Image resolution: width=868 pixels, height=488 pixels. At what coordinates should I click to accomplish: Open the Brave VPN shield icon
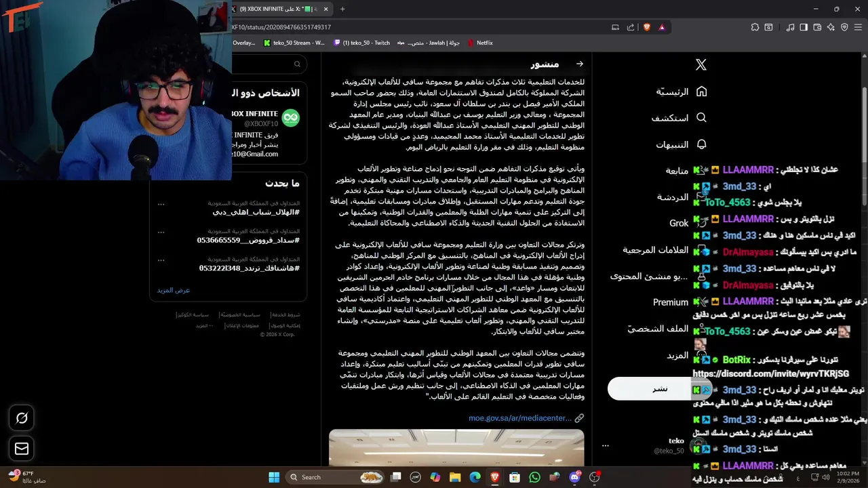[x=844, y=27]
